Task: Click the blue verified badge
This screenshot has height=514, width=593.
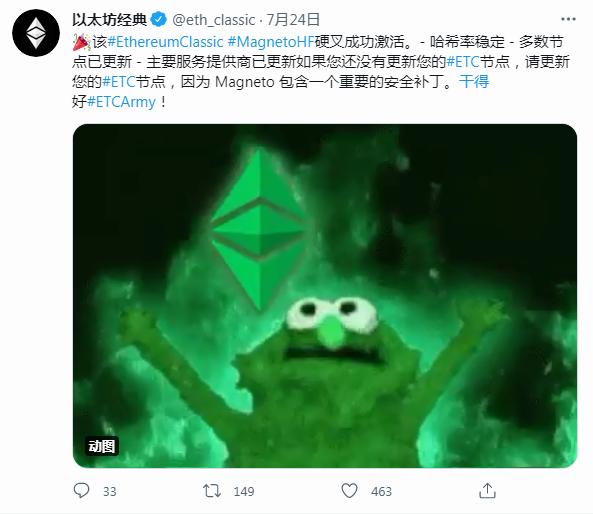Action: pyautogui.click(x=159, y=19)
